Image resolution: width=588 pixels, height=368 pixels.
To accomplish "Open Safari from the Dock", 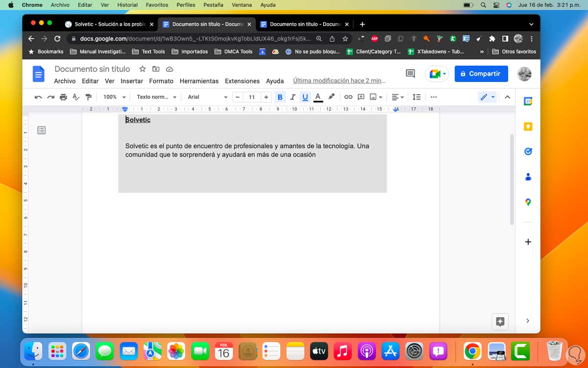I will [x=81, y=351].
